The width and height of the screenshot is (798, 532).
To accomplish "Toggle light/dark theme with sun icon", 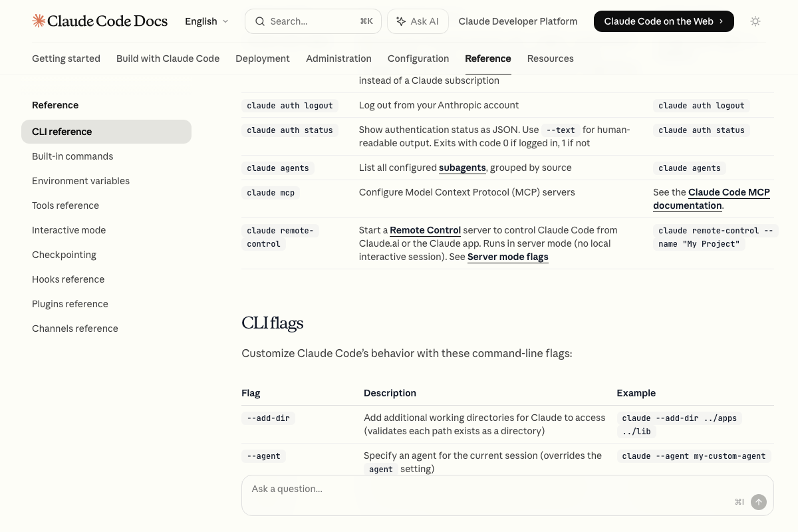I will (755, 21).
